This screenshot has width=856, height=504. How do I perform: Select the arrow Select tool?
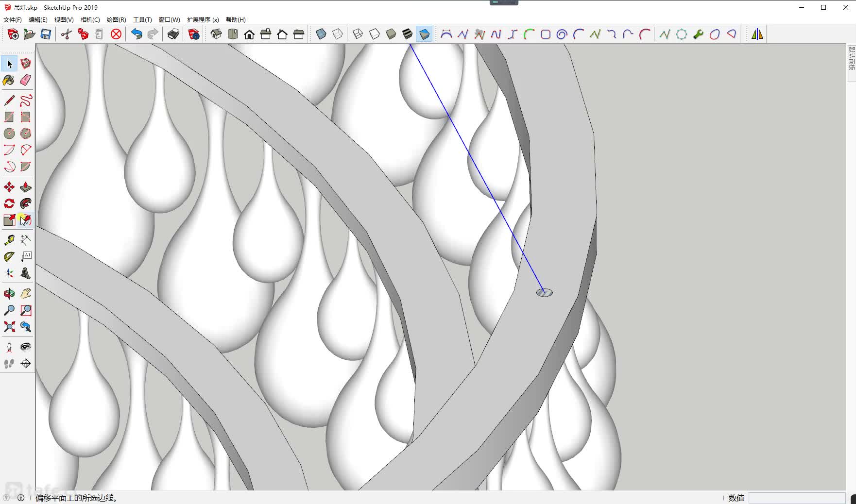tap(9, 64)
